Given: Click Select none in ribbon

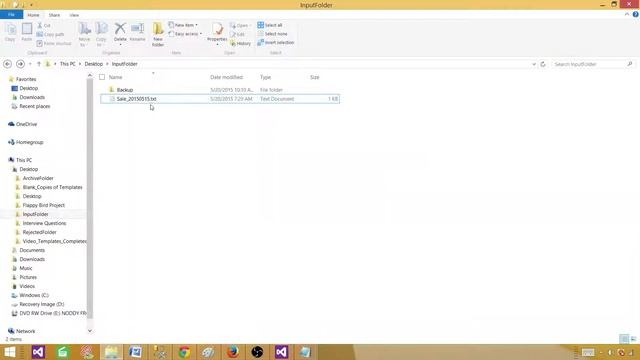Looking at the screenshot, I should [272, 34].
